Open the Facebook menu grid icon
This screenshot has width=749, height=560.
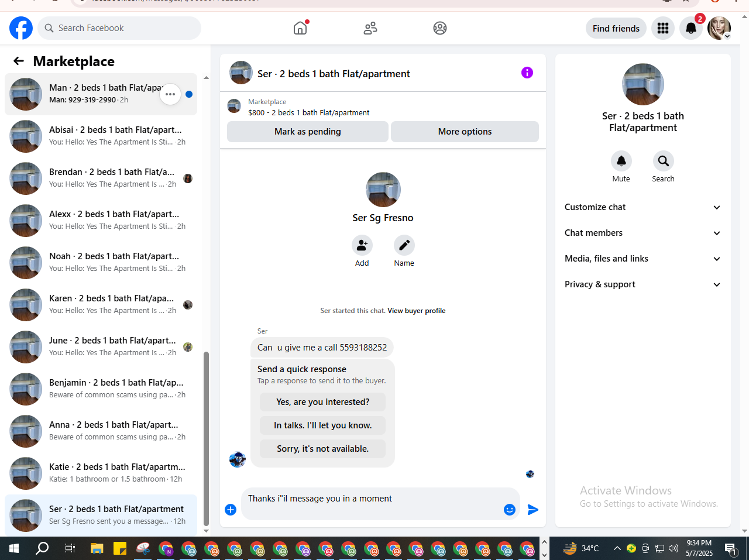(663, 28)
